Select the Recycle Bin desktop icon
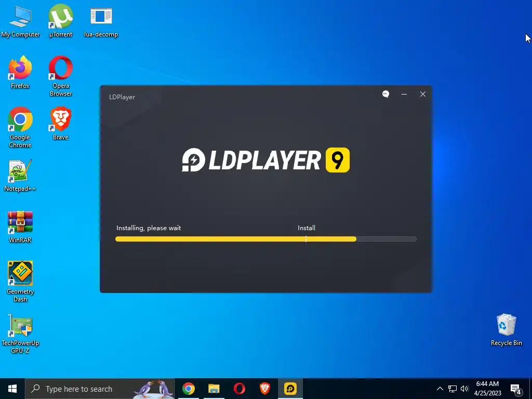 click(x=506, y=330)
